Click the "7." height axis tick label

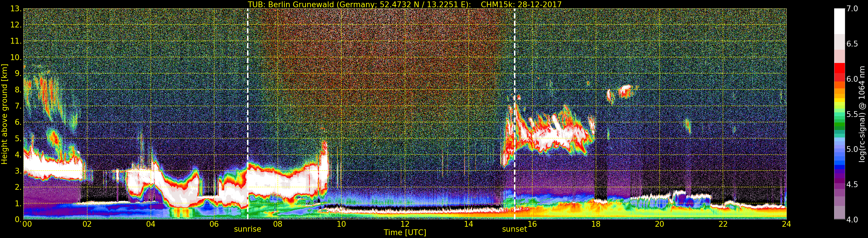coord(18,106)
